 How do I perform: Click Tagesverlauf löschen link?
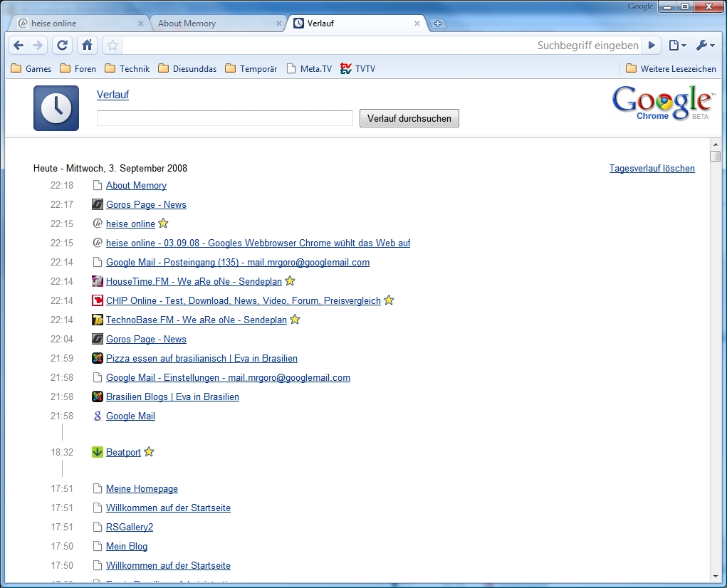[x=652, y=168]
